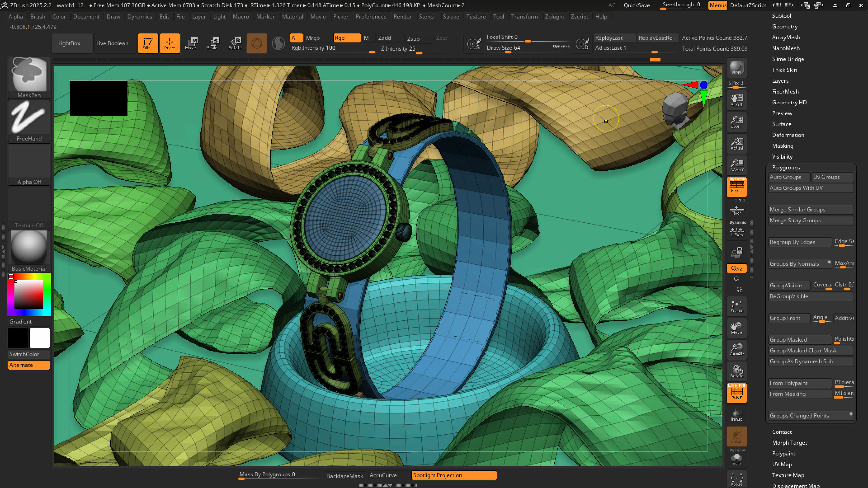
Task: Click the Rotate transform tool icon
Action: [235, 43]
